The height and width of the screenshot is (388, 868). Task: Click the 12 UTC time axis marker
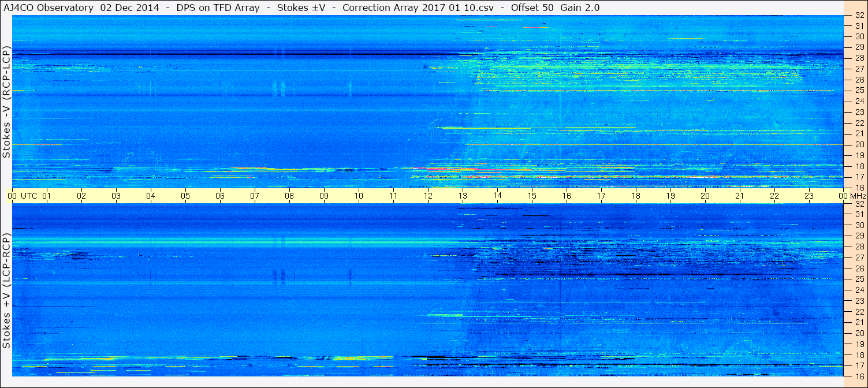[x=427, y=196]
